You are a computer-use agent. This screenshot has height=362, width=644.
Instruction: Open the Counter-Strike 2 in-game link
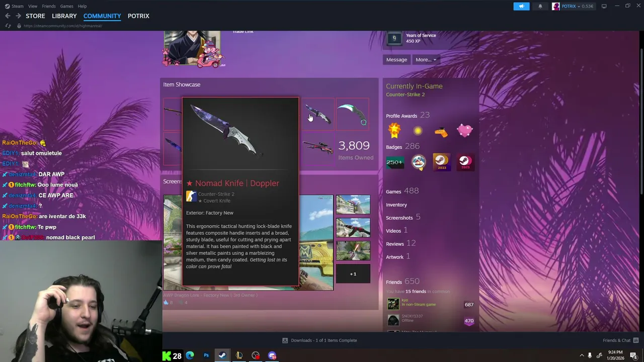(405, 95)
